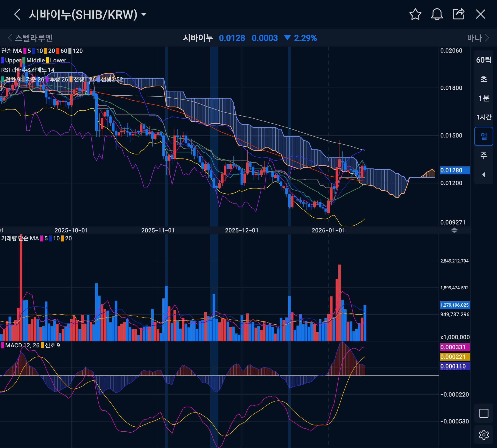Select the 초 seconds timeframe
This screenshot has width=497, height=448.
(484, 79)
